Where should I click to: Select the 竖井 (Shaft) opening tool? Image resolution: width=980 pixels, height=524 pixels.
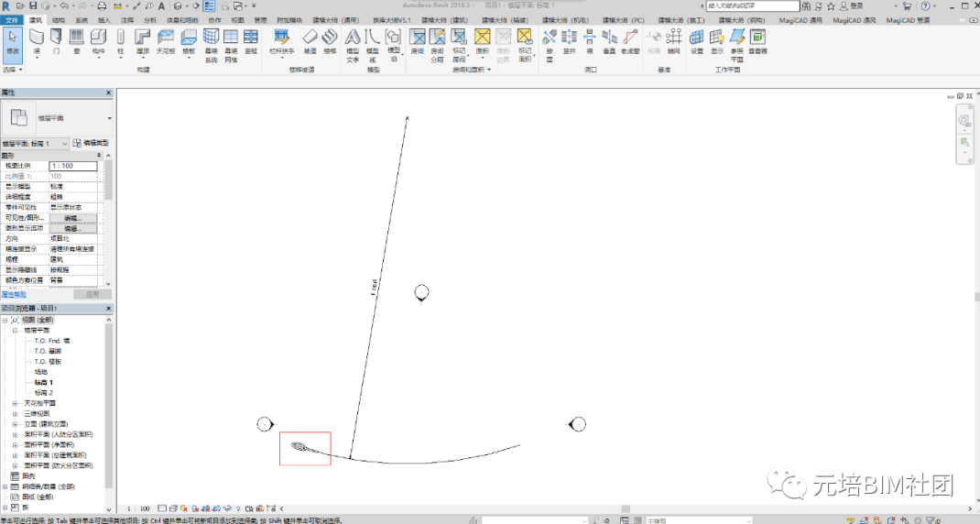[x=570, y=42]
